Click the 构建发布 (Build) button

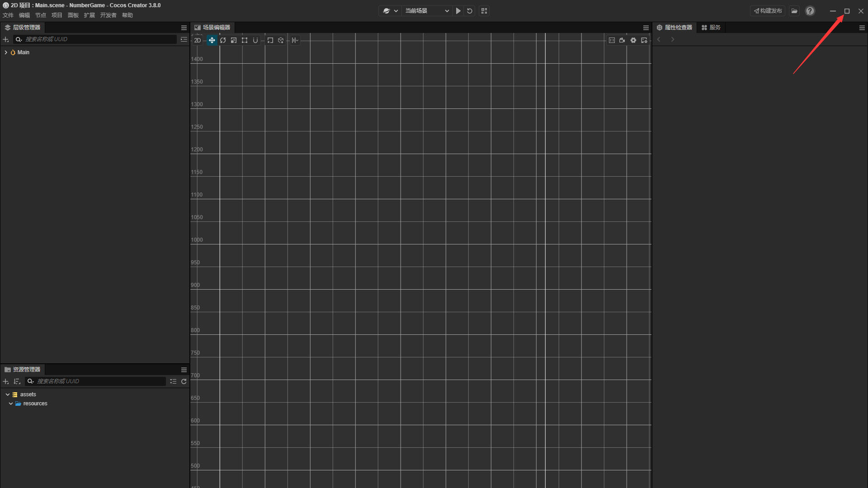[768, 11]
